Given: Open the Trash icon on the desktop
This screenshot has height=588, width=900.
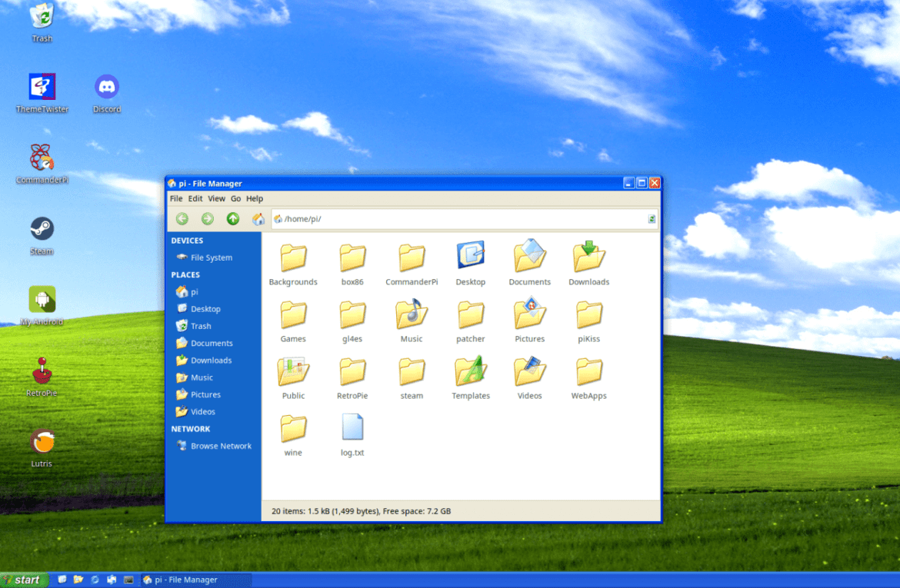Looking at the screenshot, I should point(41,17).
